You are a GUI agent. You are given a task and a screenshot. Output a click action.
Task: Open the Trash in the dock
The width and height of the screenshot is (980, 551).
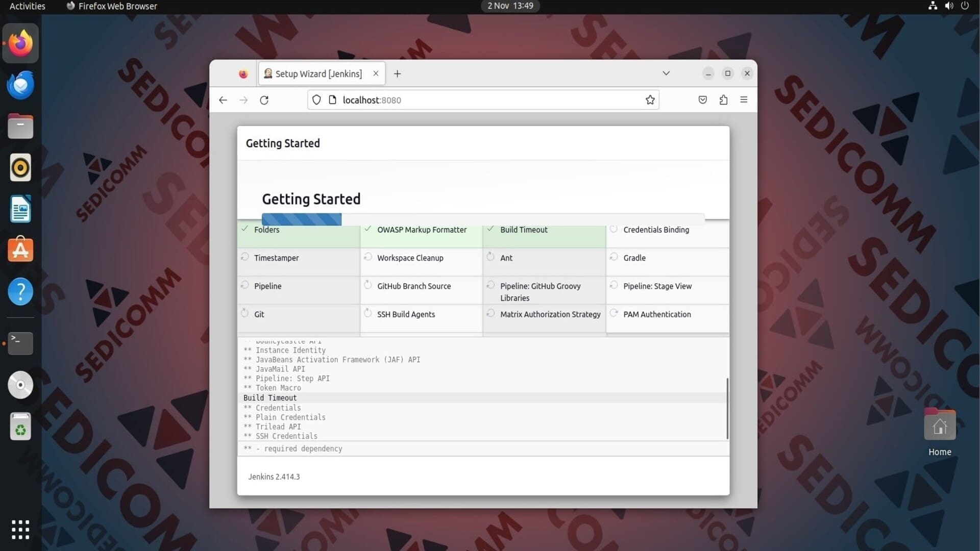20,427
